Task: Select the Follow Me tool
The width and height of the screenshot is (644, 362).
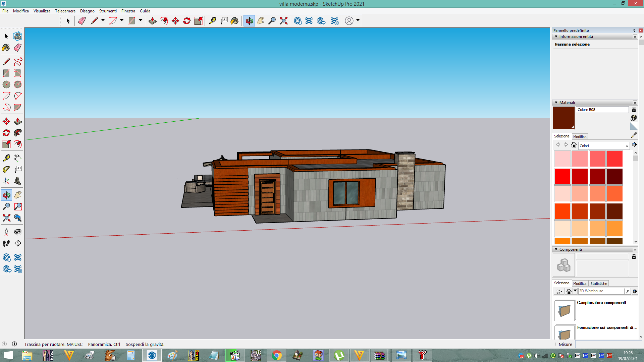Action: [18, 133]
